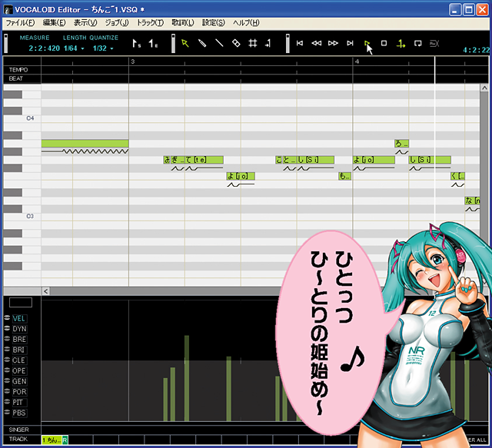492x448 pixels.
Task: Click the horizontal scroll left arrow
Action: [x=46, y=291]
